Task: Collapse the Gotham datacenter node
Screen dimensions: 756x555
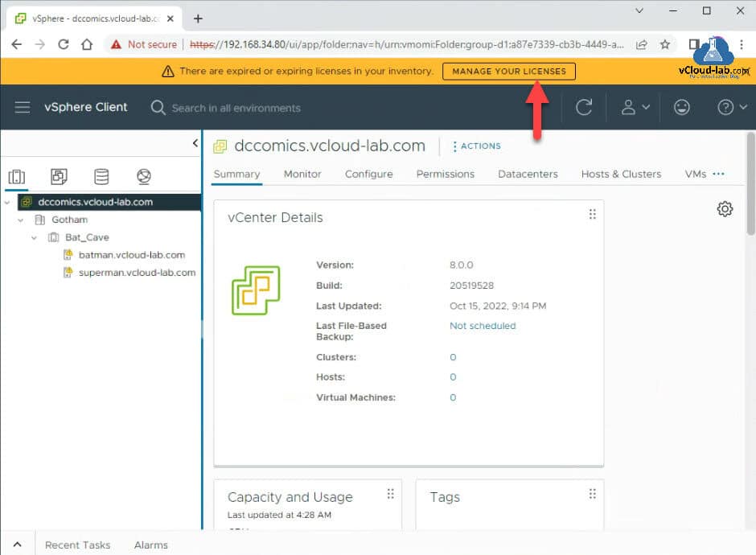Action: click(x=20, y=220)
